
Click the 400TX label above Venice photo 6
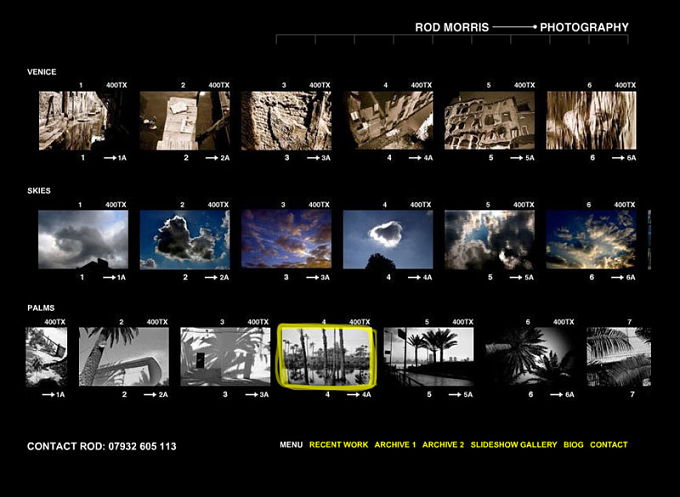(x=625, y=85)
